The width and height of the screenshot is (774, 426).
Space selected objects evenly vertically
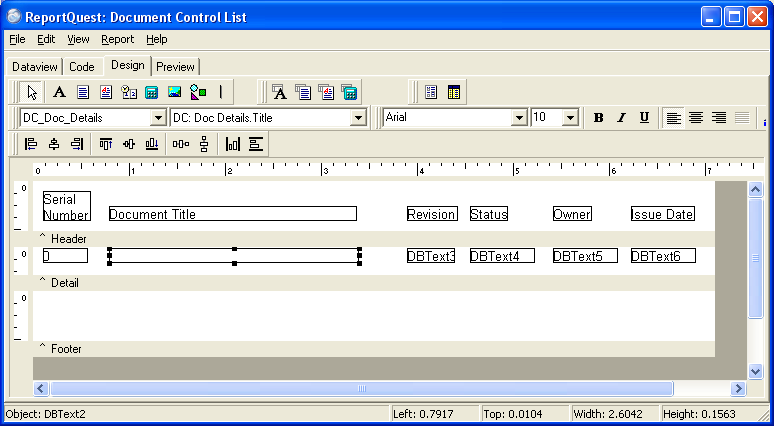pos(204,144)
